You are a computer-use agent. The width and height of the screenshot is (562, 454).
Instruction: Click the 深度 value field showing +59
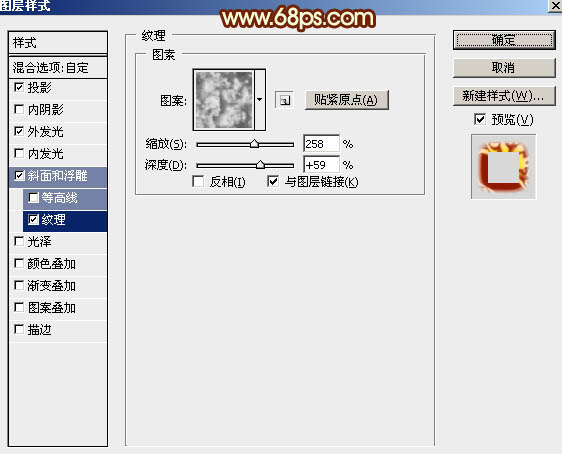point(321,165)
